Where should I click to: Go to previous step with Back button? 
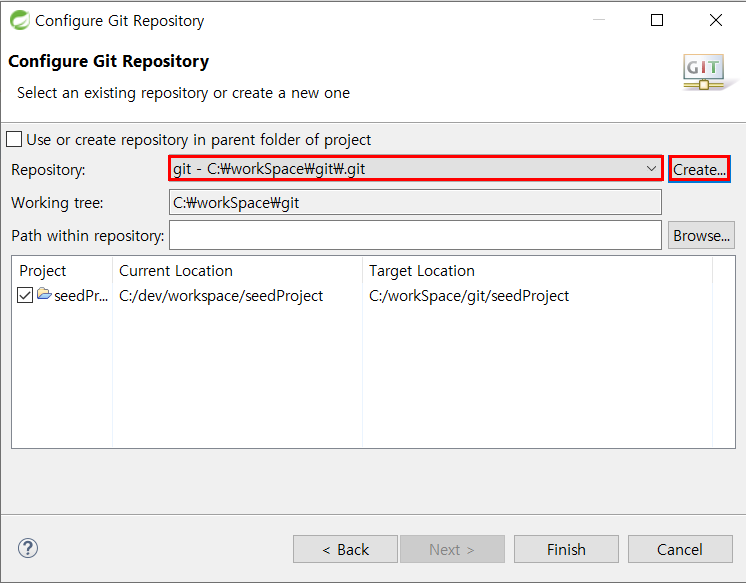[345, 549]
